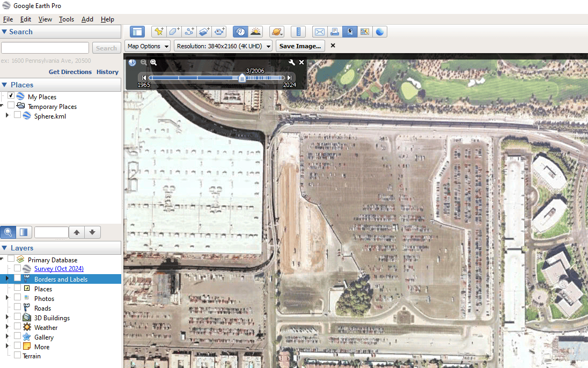Turn on the Terrain layer
The width and height of the screenshot is (588, 368).
pos(17,355)
